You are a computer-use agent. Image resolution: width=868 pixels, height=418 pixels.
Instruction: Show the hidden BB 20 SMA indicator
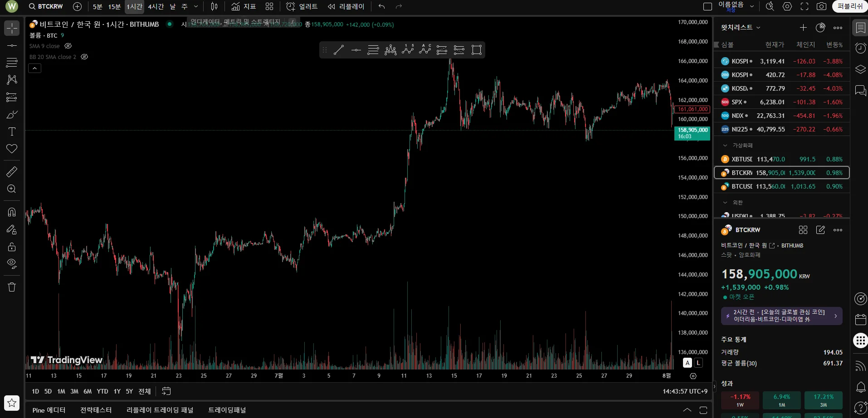(84, 57)
